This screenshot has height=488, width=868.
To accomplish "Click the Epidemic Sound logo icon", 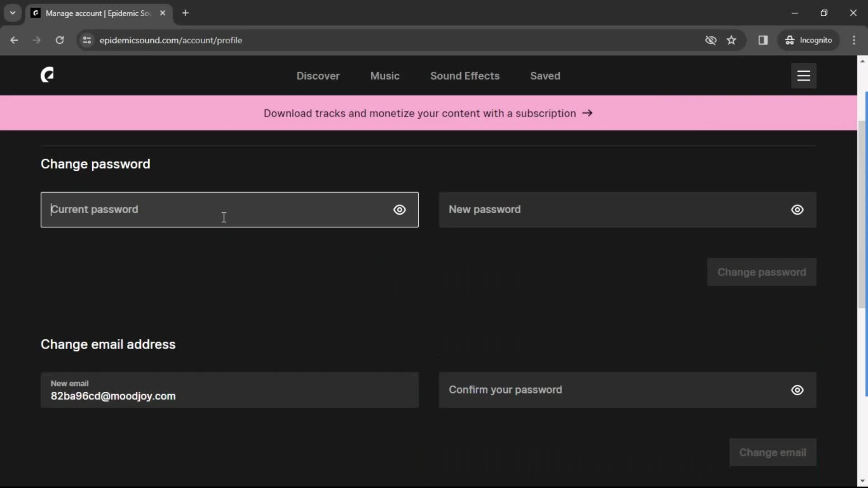I will click(47, 75).
